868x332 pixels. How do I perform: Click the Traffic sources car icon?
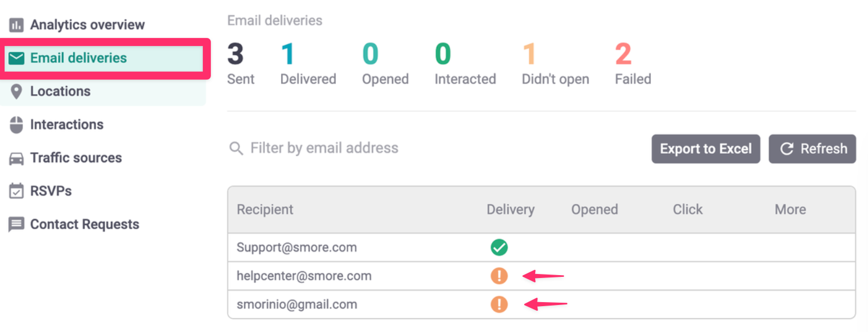coord(17,158)
